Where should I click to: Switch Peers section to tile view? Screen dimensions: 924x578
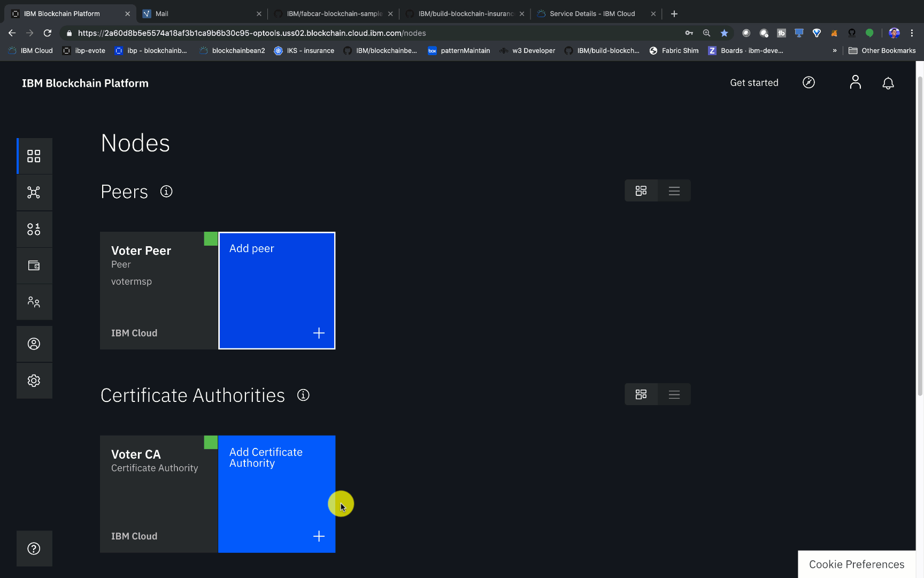pyautogui.click(x=641, y=191)
